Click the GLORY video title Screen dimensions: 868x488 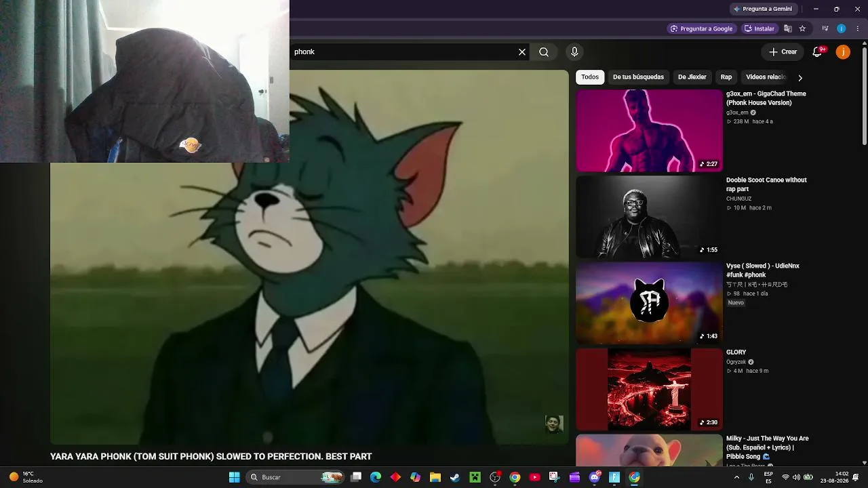click(736, 352)
